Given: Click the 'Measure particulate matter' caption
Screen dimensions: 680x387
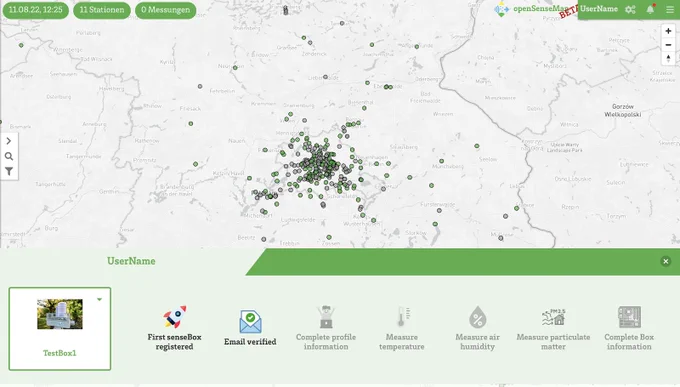Looking at the screenshot, I should click(x=553, y=342).
